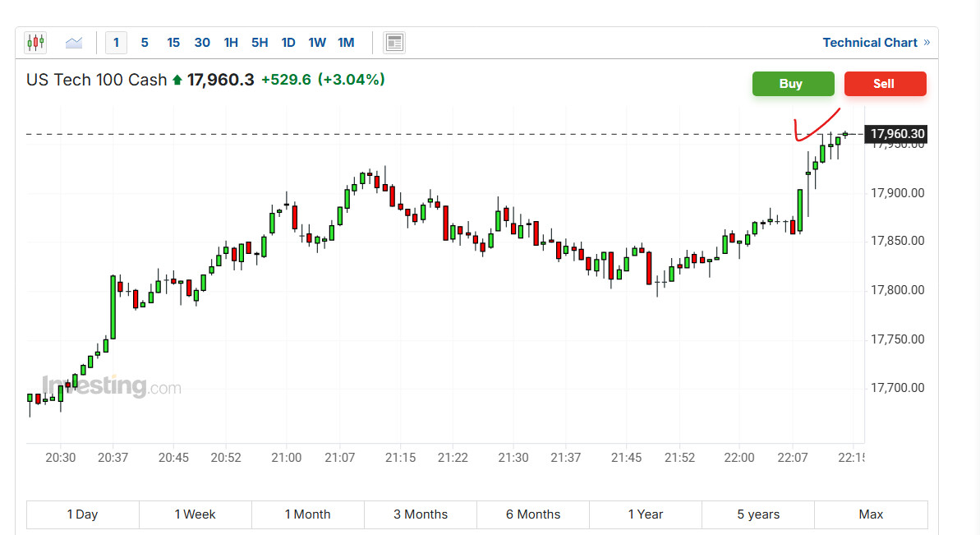Image resolution: width=980 pixels, height=535 pixels.
Task: Set the interval to 30 minutes
Action: pos(202,43)
